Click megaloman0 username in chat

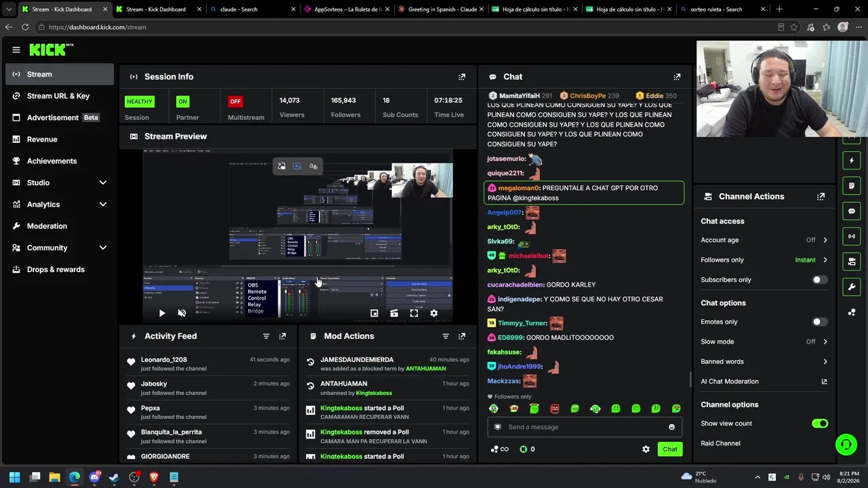click(x=519, y=188)
